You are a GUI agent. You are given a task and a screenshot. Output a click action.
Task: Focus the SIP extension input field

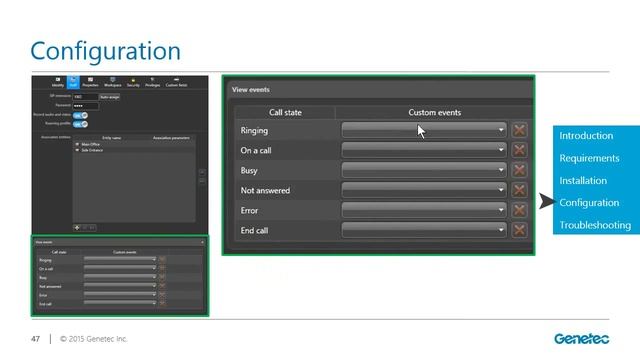(x=85, y=97)
